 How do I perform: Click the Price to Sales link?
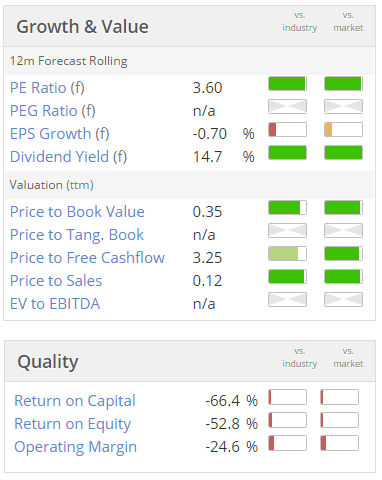tap(56, 281)
